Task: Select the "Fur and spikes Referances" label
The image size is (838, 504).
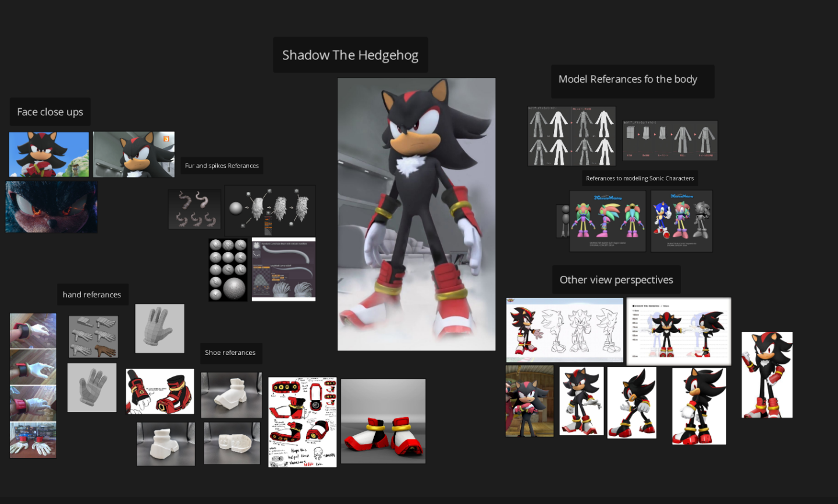Action: [x=222, y=166]
